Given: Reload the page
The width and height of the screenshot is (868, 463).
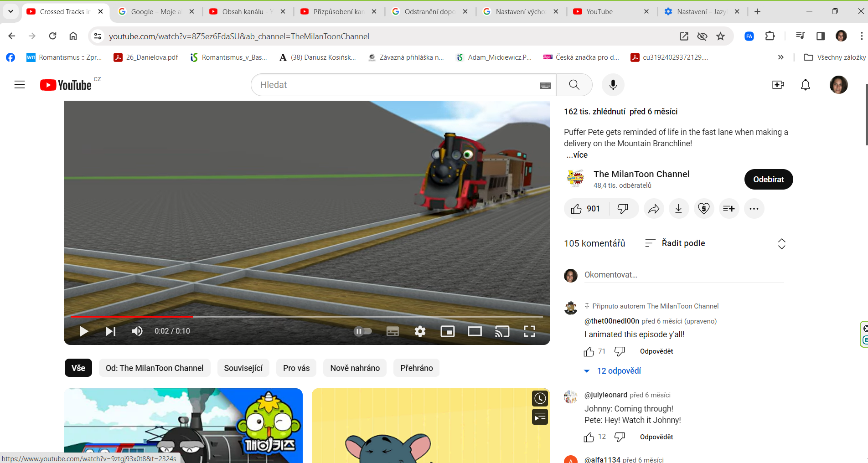Looking at the screenshot, I should [53, 36].
